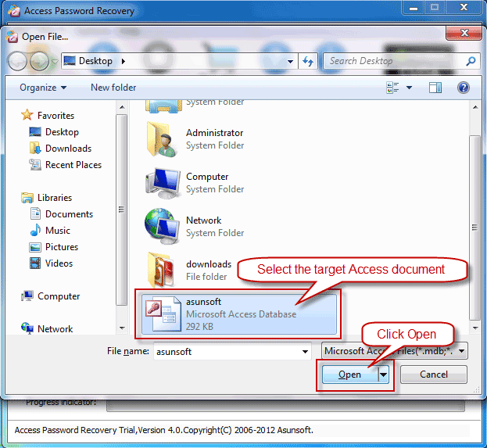This screenshot has width=487, height=448.
Task: Open the Open button's split dropdown arrow
Action: tap(384, 375)
